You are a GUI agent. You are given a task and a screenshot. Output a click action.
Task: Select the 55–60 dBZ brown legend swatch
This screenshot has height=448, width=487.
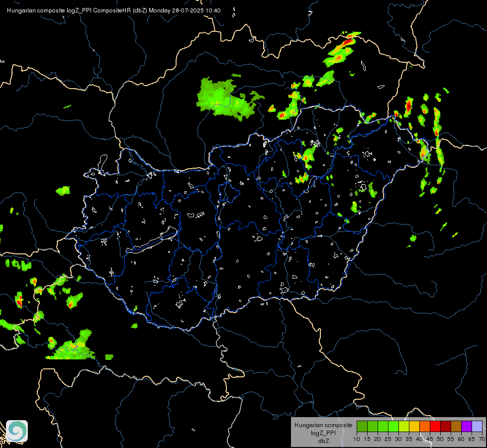click(x=456, y=426)
